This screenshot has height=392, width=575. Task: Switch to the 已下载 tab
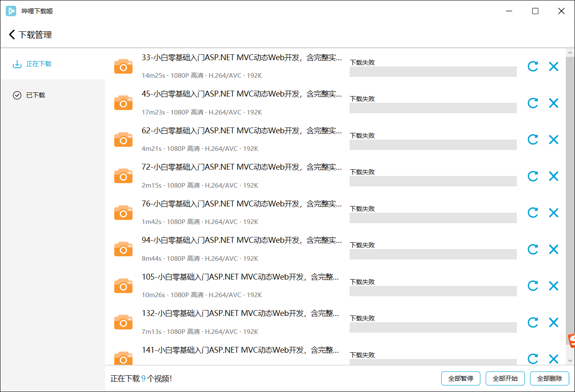pyautogui.click(x=53, y=95)
